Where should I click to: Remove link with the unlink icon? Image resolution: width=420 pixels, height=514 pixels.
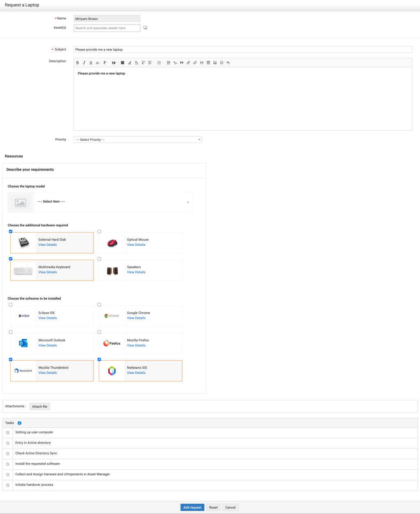pos(195,63)
